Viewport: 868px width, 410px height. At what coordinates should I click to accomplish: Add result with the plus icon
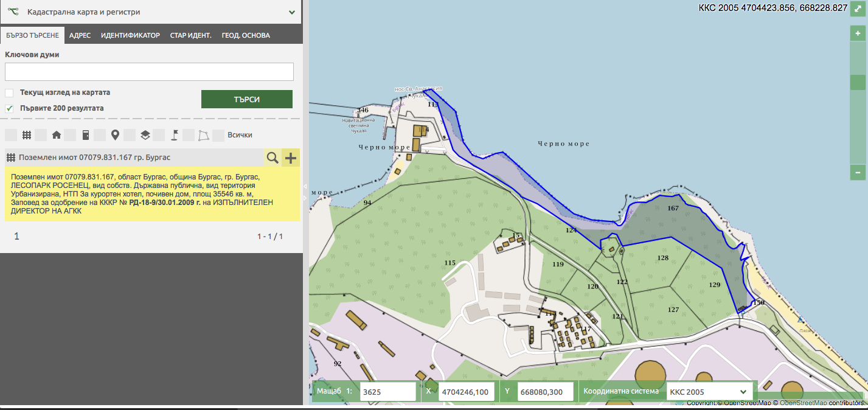click(x=291, y=158)
